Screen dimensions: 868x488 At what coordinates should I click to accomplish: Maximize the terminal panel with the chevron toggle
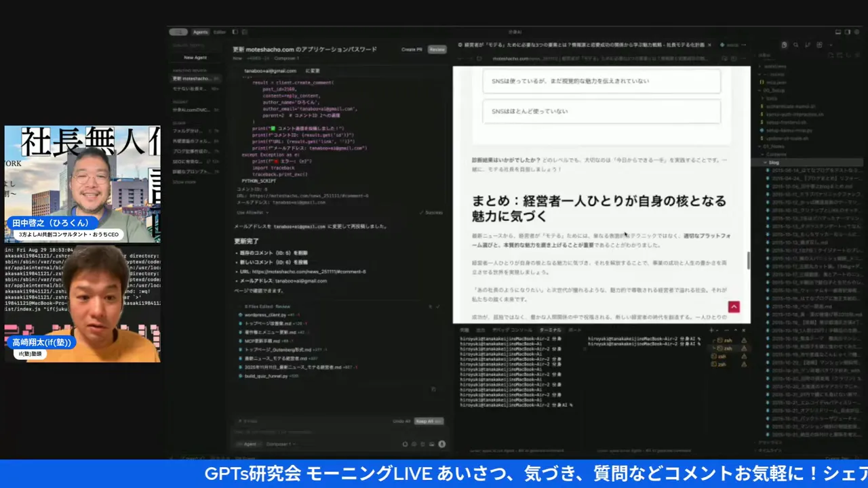pos(736,330)
